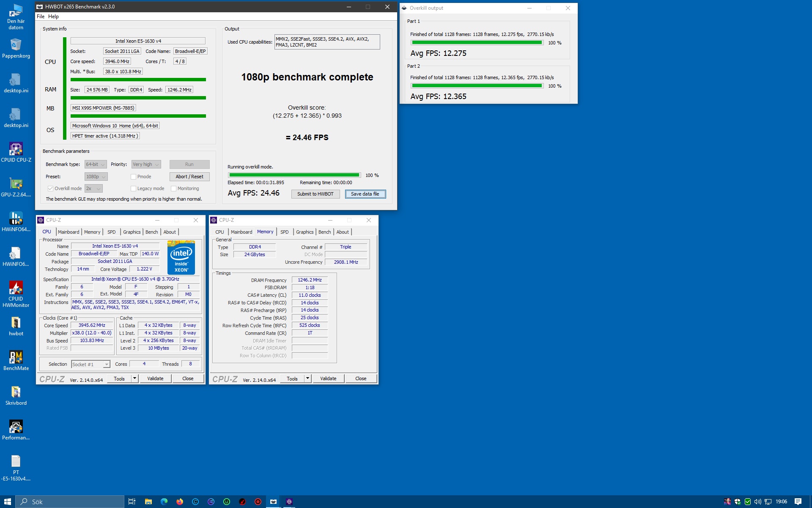Open the Overkill mode 2x dropdown
The height and width of the screenshot is (508, 812).
pyautogui.click(x=93, y=188)
